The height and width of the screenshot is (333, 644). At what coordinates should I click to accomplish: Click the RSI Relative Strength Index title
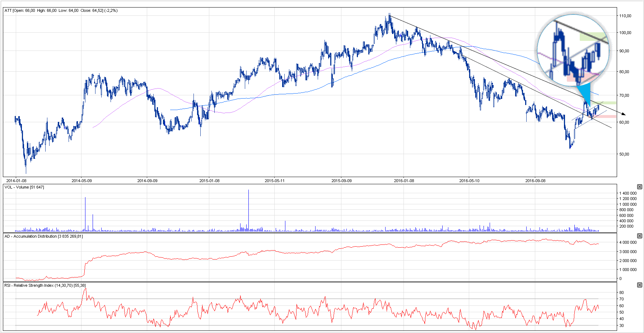pyautogui.click(x=45, y=285)
